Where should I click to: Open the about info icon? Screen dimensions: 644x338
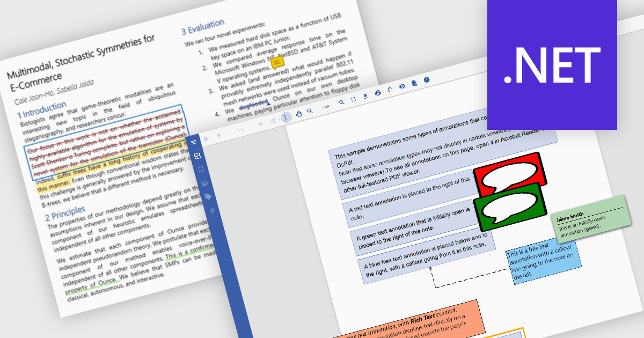click(x=427, y=80)
